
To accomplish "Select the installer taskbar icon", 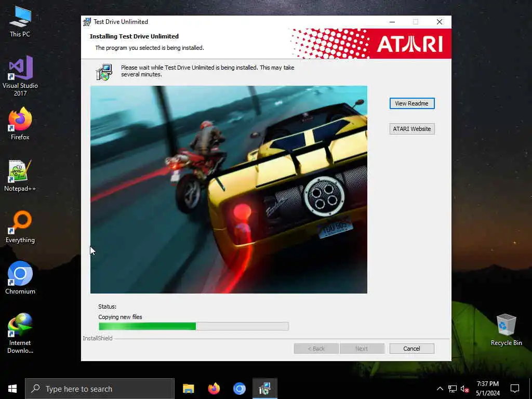I will [x=264, y=389].
